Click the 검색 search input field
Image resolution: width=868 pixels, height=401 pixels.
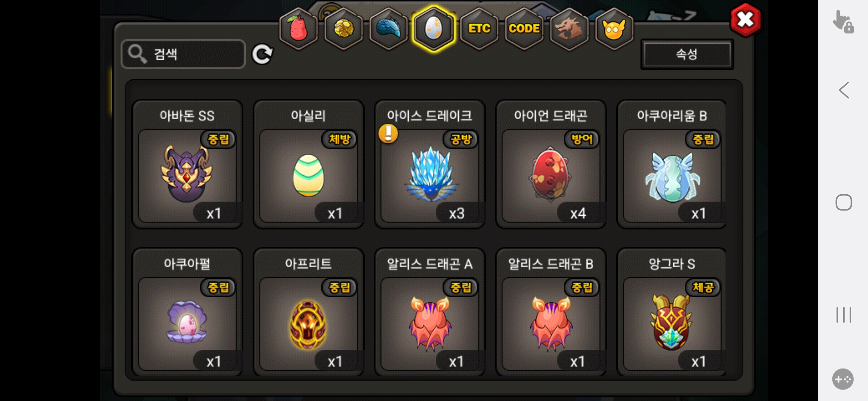pyautogui.click(x=183, y=54)
